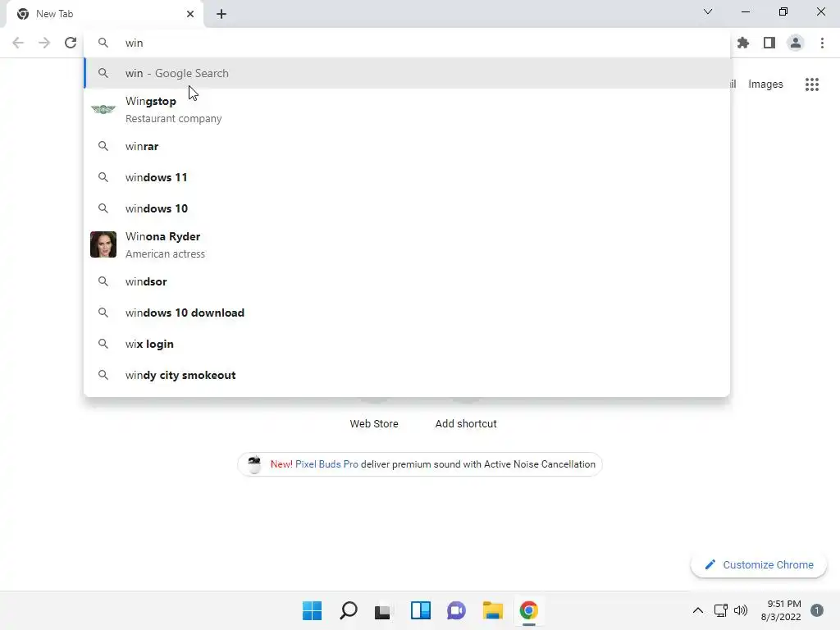The height and width of the screenshot is (630, 840).
Task: Click the search icon beside windsor
Action: click(103, 281)
